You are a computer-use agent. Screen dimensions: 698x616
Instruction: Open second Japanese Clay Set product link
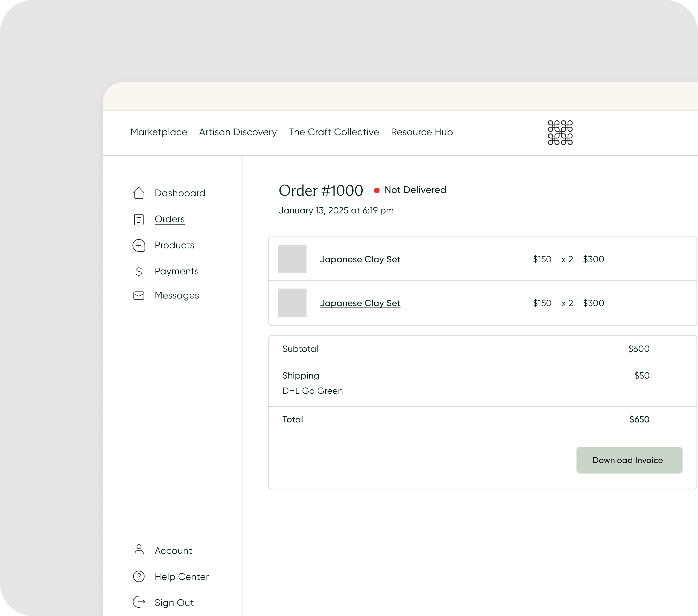(x=360, y=303)
